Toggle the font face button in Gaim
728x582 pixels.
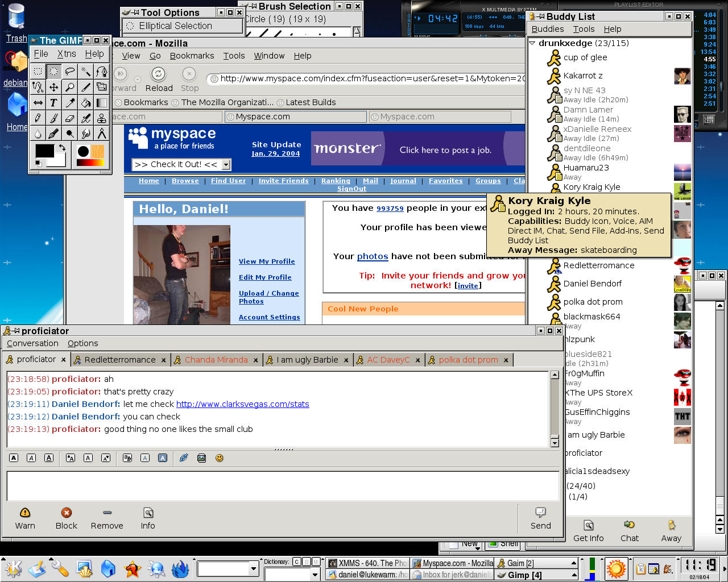point(127,458)
